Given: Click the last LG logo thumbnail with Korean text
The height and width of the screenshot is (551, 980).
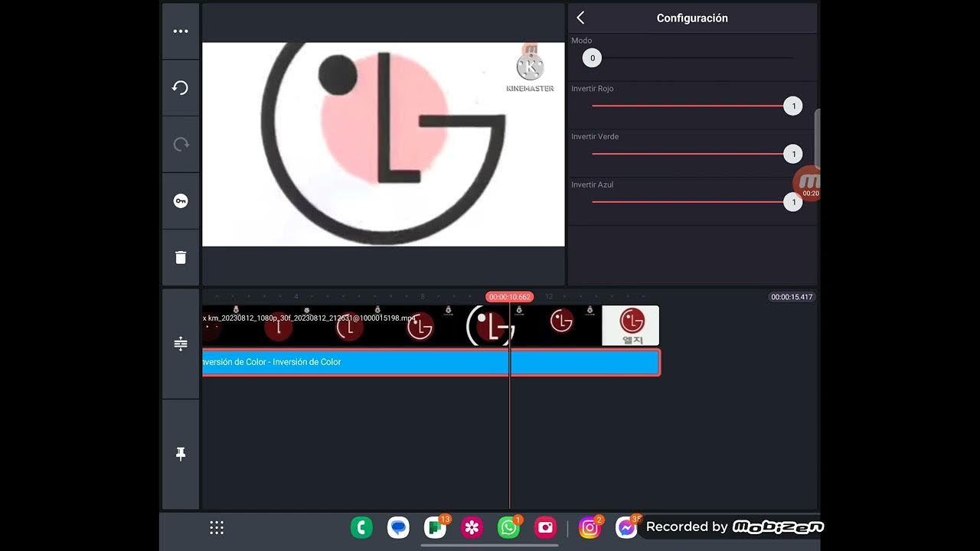Looking at the screenshot, I should [x=631, y=325].
